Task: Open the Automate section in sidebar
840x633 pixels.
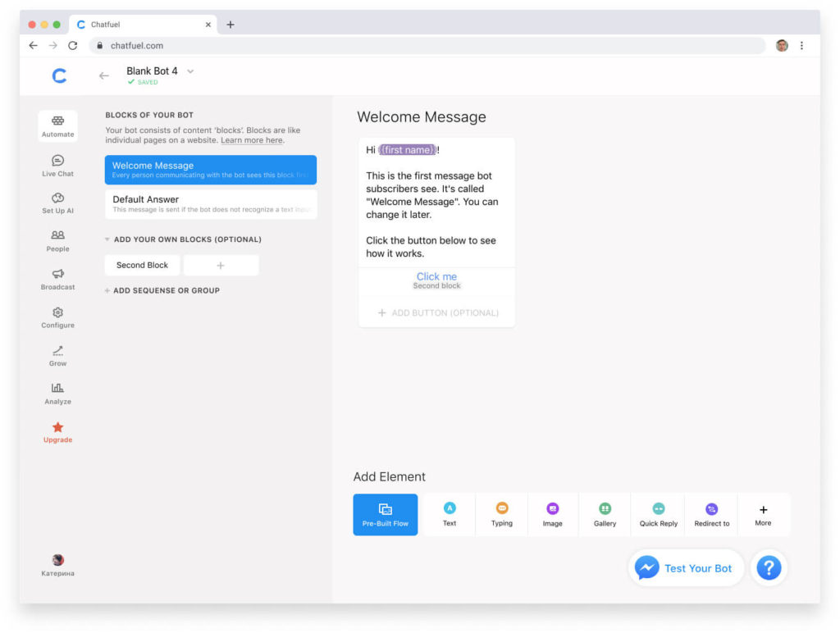Action: point(58,126)
